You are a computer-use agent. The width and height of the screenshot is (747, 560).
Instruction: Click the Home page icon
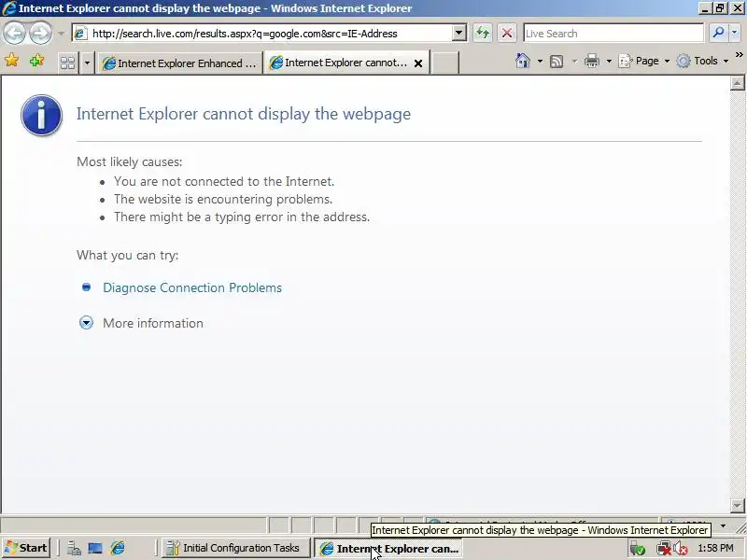tap(523, 61)
